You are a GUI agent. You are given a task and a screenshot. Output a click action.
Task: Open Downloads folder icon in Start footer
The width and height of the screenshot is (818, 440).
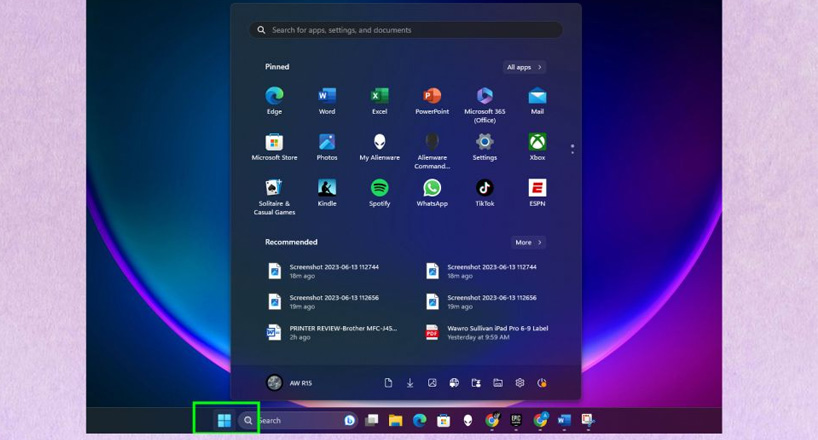pos(410,383)
